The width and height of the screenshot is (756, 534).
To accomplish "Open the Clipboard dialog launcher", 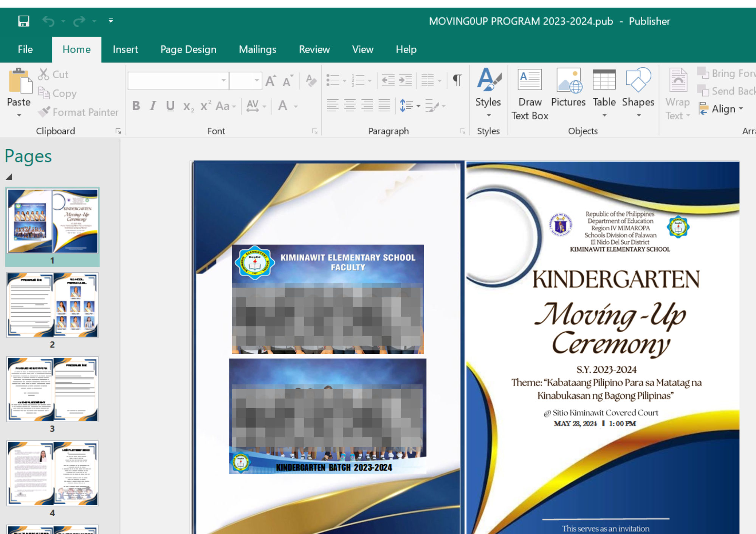I will click(x=118, y=131).
